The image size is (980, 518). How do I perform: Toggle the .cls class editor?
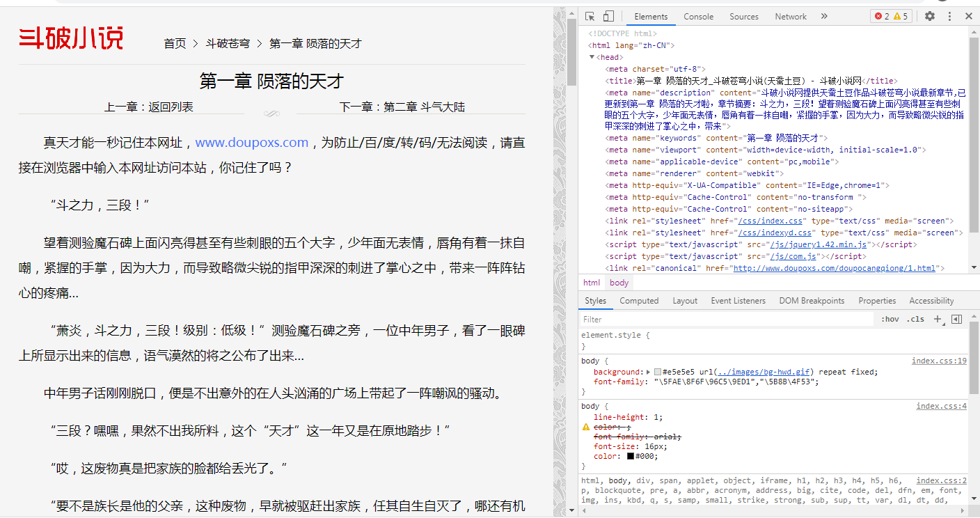[x=915, y=320]
